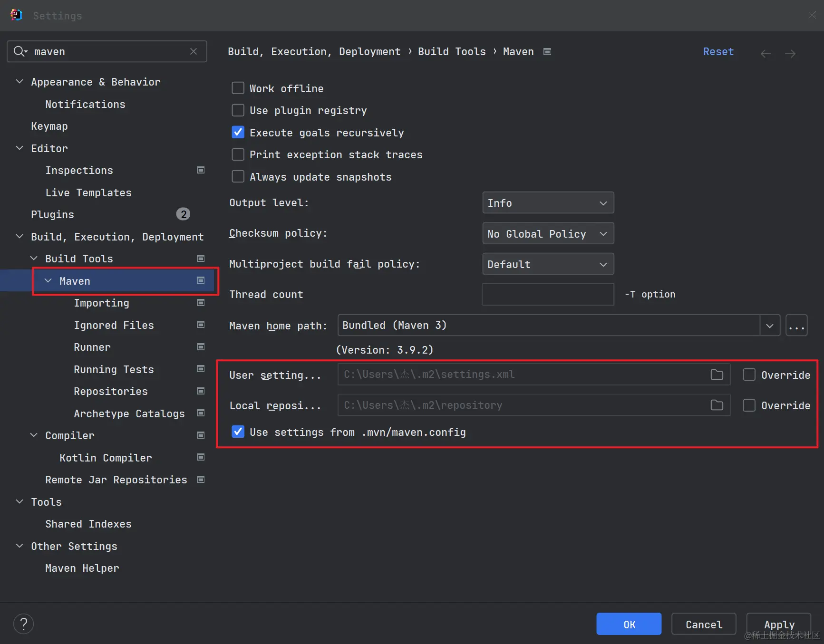The image size is (824, 644).
Task: Enable Always update snapshots checkbox
Action: pos(238,176)
